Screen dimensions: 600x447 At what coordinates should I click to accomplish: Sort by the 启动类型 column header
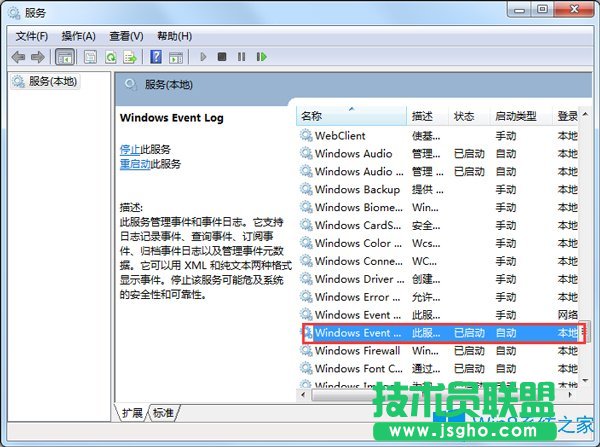[x=520, y=116]
